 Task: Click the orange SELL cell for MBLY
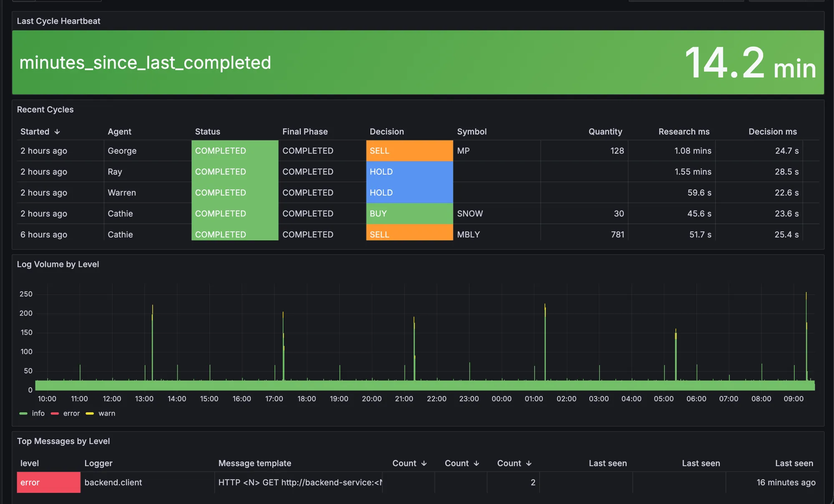point(409,232)
